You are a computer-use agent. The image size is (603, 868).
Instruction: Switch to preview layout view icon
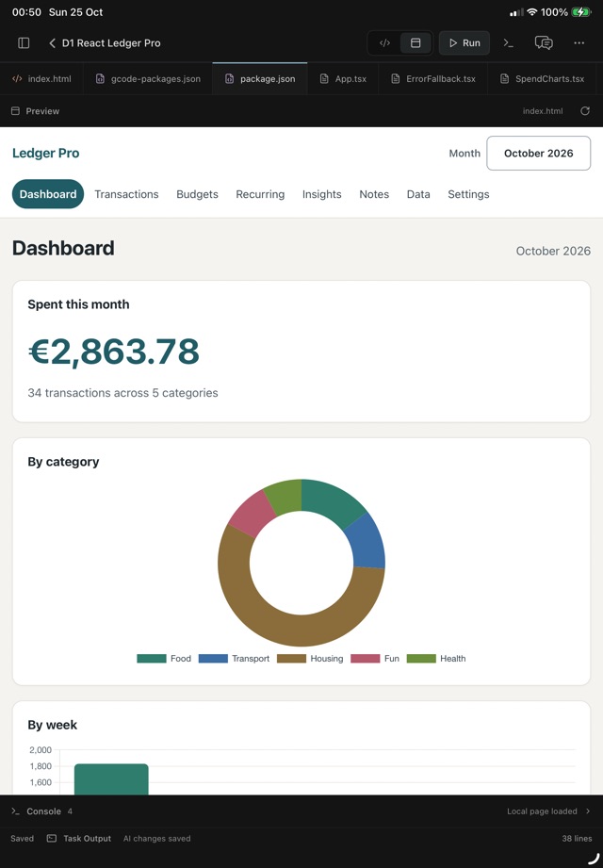tap(416, 43)
